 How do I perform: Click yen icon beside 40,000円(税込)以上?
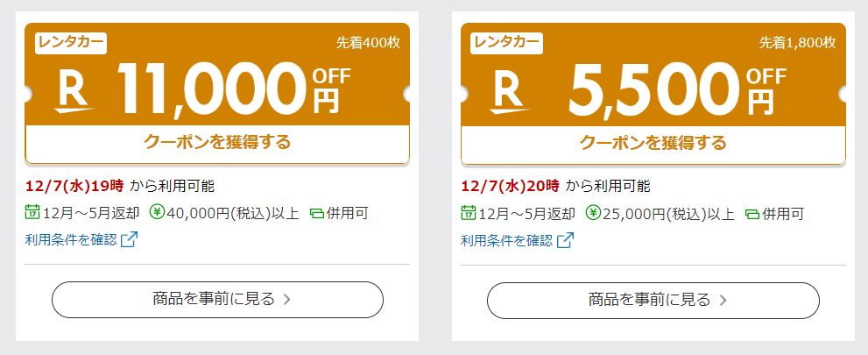tap(157, 212)
